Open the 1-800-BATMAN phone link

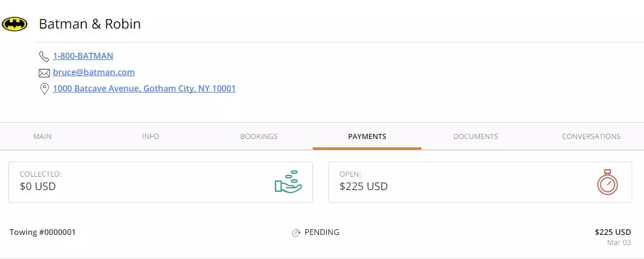click(83, 56)
